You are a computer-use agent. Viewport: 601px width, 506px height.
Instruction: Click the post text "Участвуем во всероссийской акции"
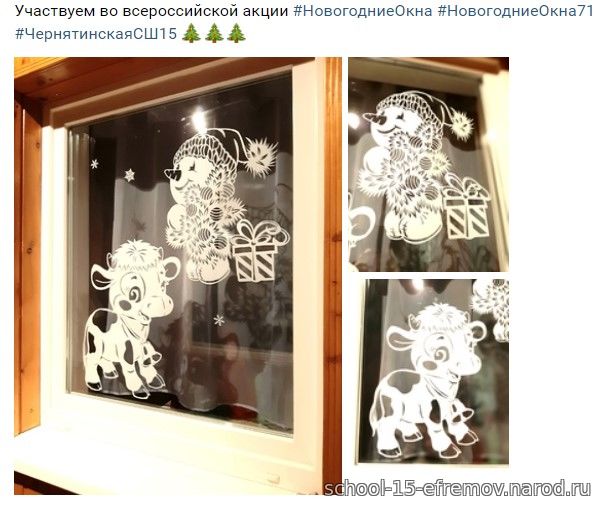[x=151, y=12]
